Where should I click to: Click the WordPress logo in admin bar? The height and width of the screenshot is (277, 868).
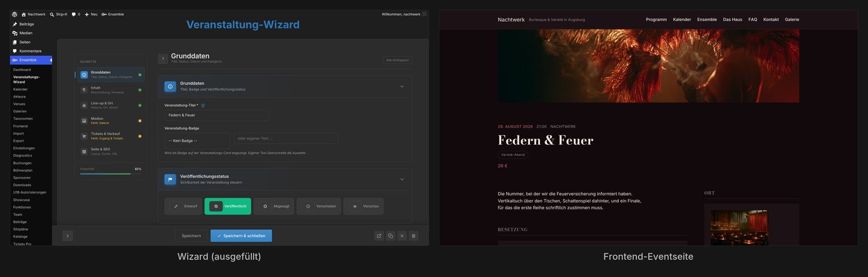(x=15, y=15)
